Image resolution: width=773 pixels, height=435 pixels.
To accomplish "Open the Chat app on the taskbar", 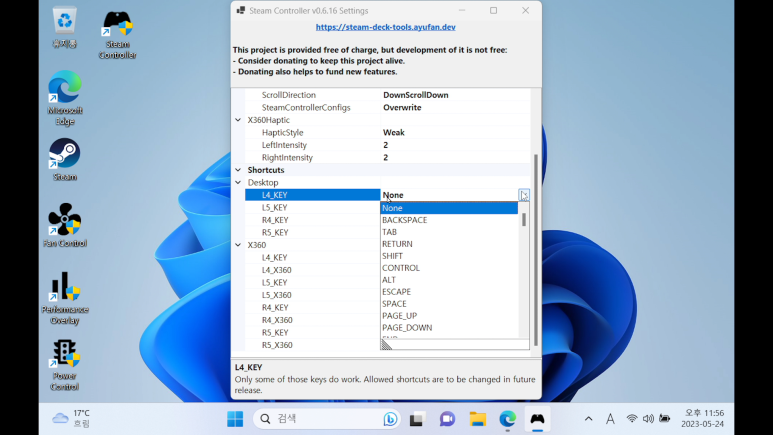I will 447,419.
